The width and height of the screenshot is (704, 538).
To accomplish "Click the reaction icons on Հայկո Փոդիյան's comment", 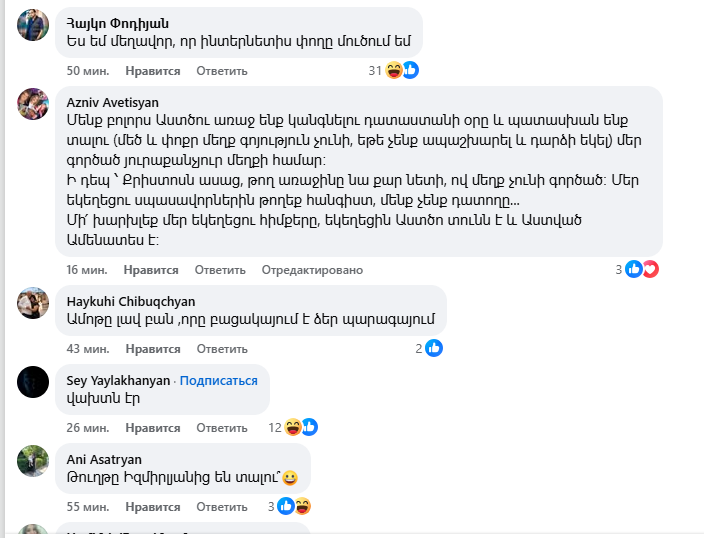I will click(x=402, y=70).
